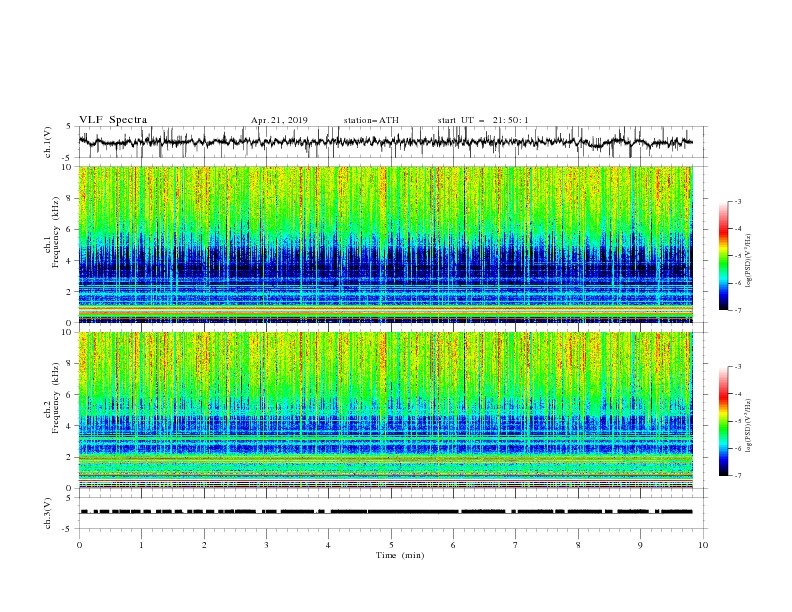Click inside the ch.2 spectrogram panel

385,410
